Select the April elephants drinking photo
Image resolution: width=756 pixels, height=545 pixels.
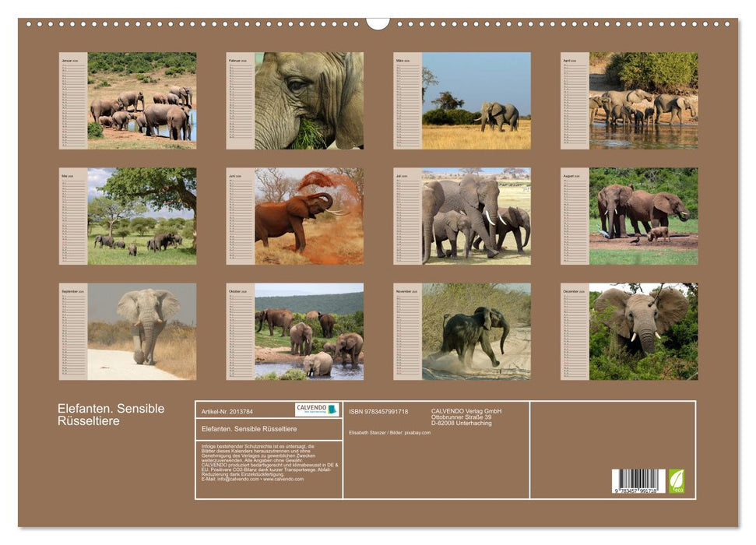[x=643, y=100]
